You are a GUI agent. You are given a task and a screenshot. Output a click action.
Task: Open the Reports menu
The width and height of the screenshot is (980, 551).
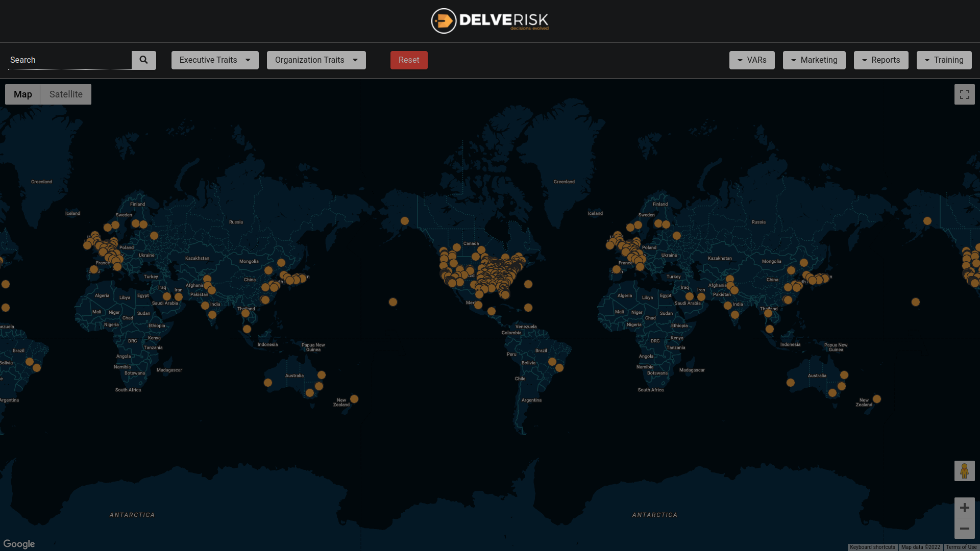click(881, 60)
